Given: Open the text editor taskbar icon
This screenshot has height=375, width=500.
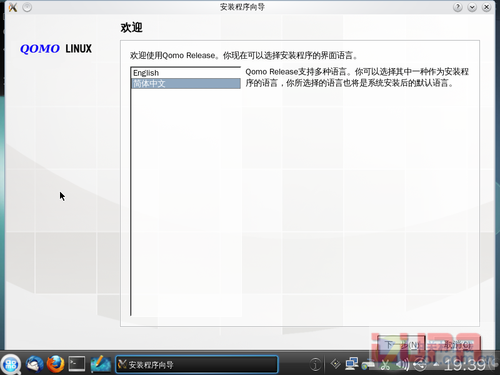Looking at the screenshot, I should point(100,364).
